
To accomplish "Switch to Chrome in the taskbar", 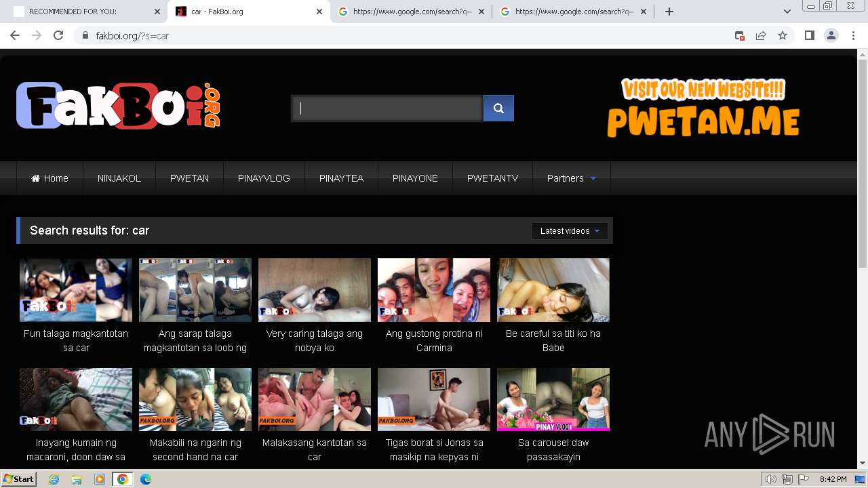I will (x=123, y=479).
